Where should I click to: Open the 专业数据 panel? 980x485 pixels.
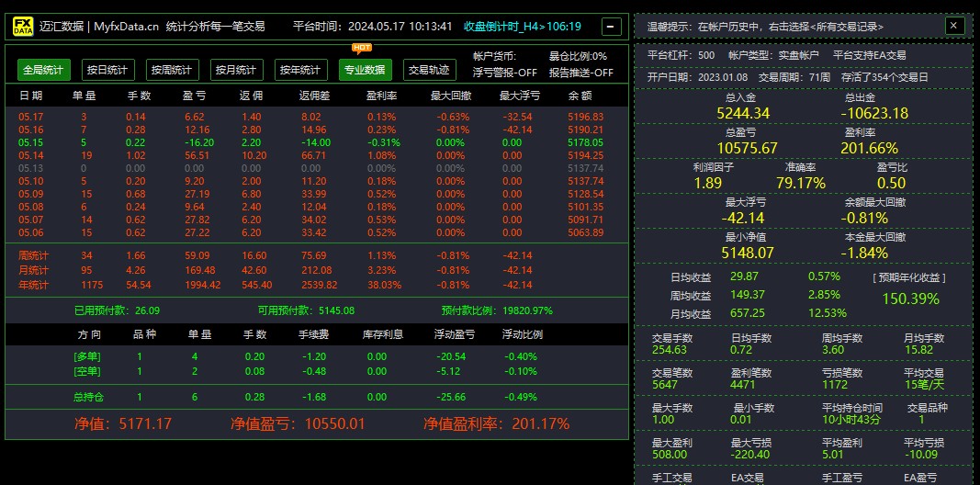[366, 70]
